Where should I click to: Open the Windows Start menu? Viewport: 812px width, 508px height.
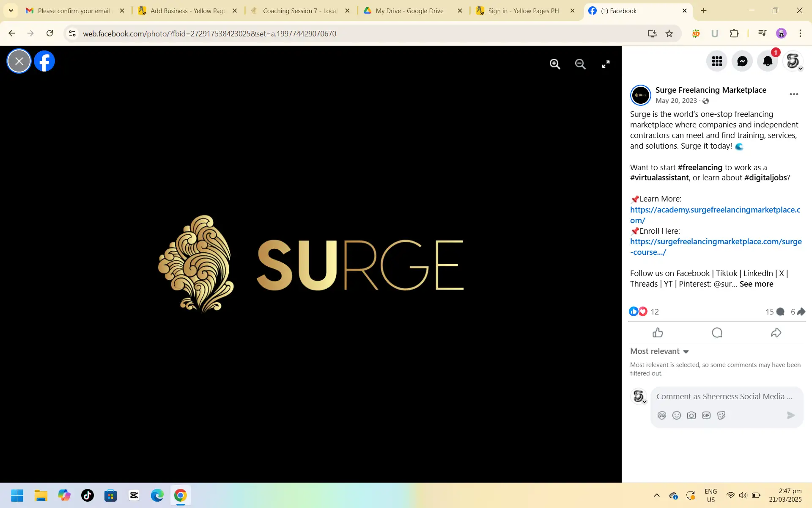click(x=17, y=495)
